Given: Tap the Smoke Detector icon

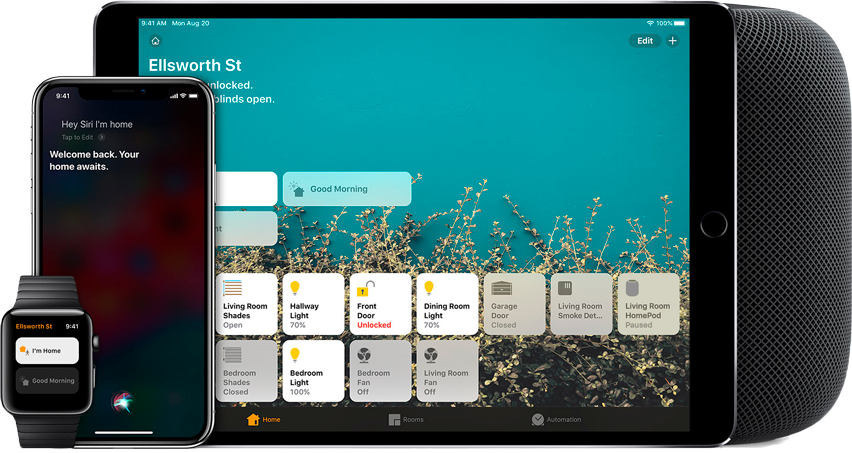Looking at the screenshot, I should pyautogui.click(x=565, y=288).
